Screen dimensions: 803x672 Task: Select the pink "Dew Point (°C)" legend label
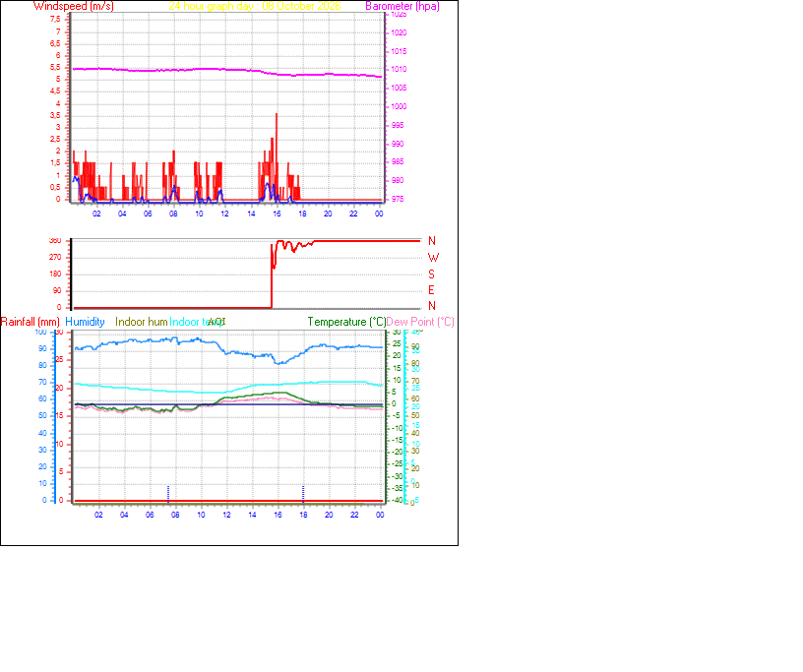pyautogui.click(x=420, y=322)
